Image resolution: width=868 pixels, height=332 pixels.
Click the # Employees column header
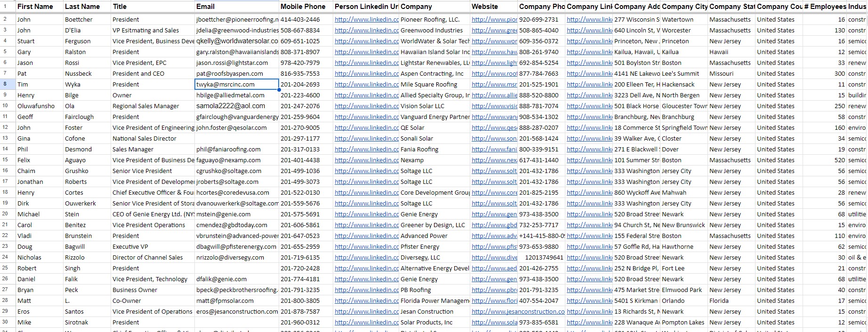tap(825, 7)
